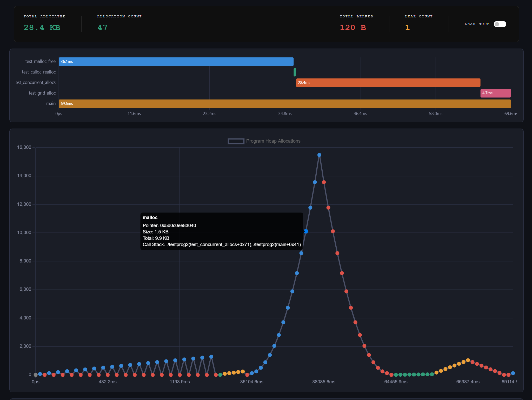
Task: Toggle the Program Heap Allocations legend box
Action: (236, 141)
